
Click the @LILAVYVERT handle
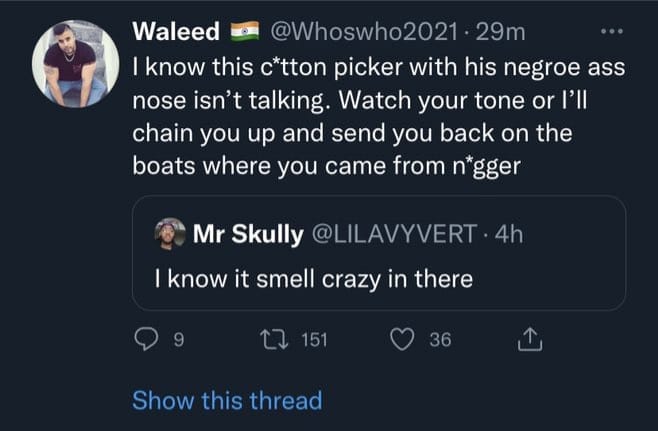click(394, 234)
